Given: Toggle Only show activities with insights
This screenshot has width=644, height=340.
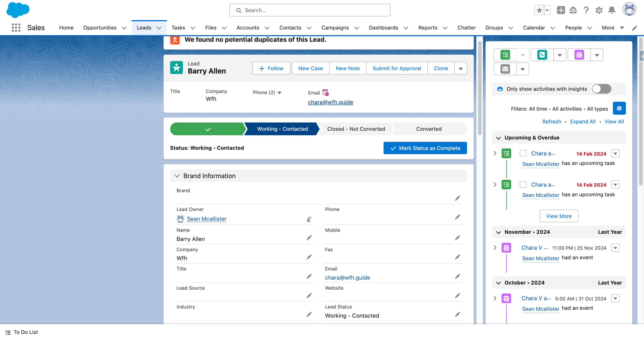Looking at the screenshot, I should click(601, 89).
